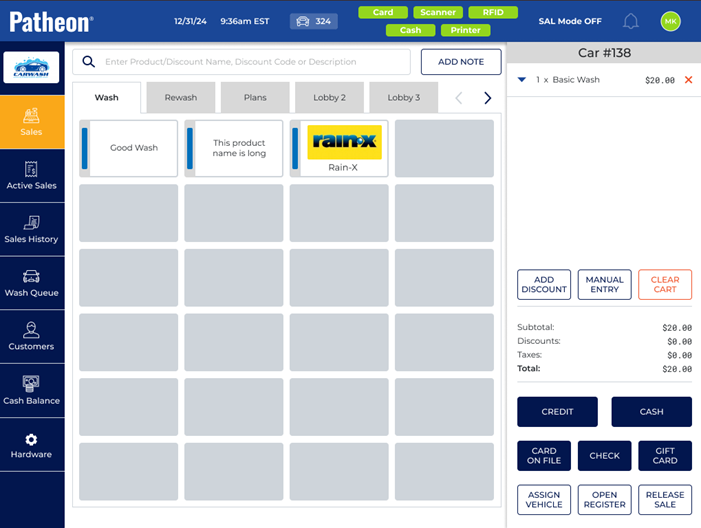Open the Customers page
The height and width of the screenshot is (528, 701).
31,337
